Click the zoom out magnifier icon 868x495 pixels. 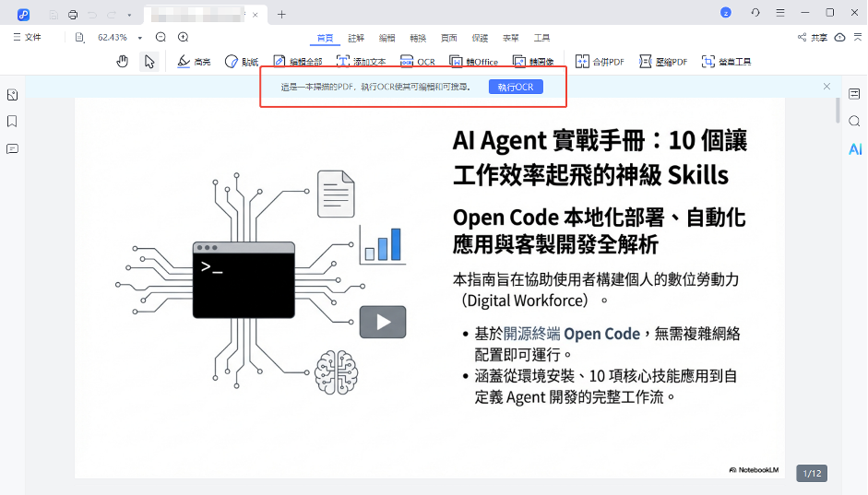161,37
